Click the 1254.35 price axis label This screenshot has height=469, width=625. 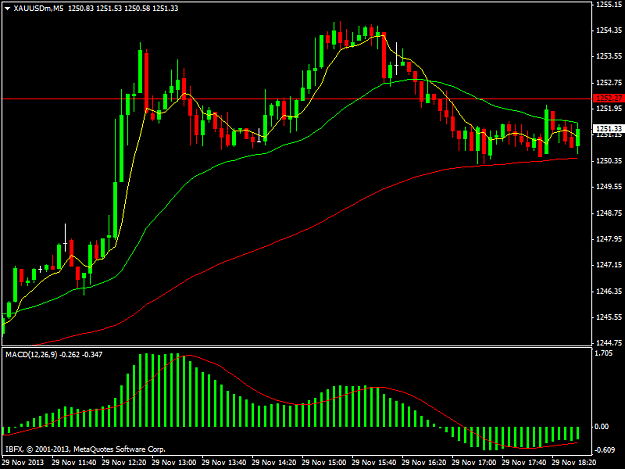tap(609, 30)
